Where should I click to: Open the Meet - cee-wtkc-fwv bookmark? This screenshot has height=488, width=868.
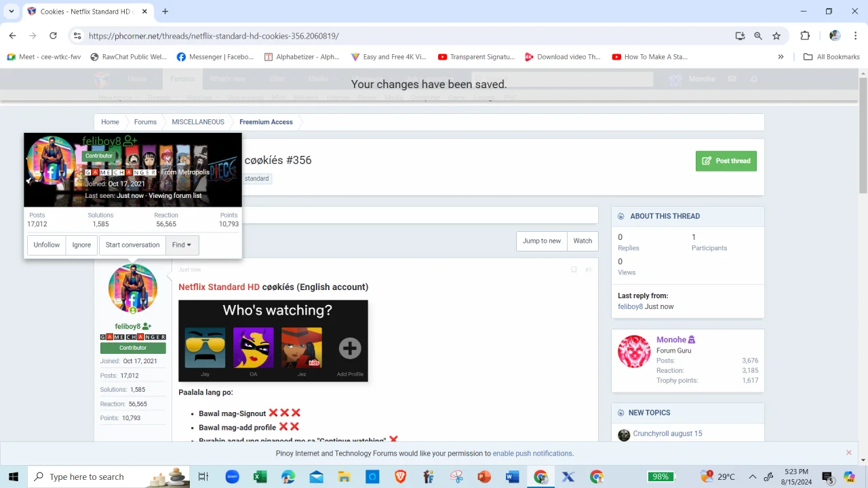click(x=44, y=57)
